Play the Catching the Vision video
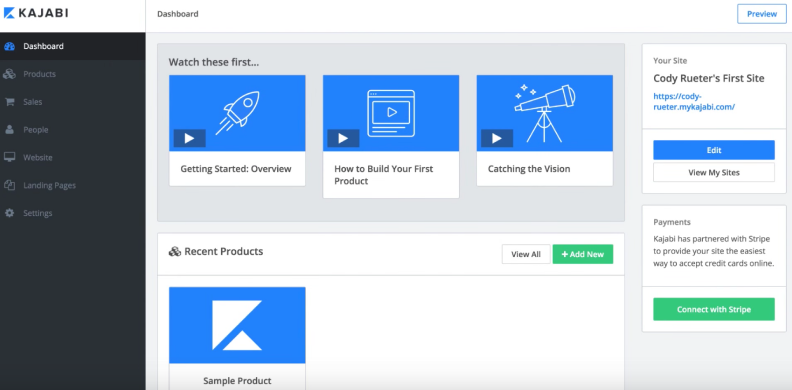Screen dimensions: 792x390 tap(497, 138)
